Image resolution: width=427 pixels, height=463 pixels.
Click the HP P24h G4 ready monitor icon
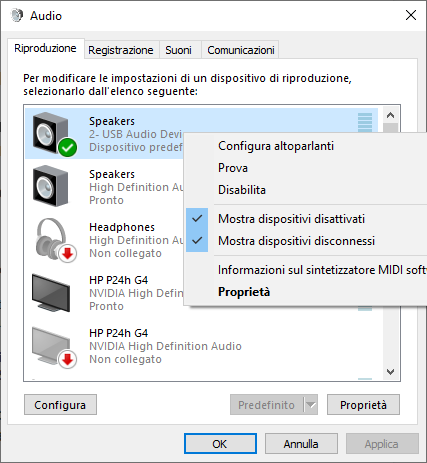click(51, 292)
